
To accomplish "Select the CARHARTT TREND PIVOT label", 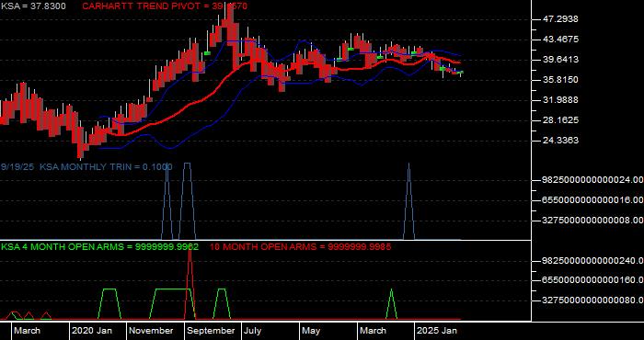I will coord(165,6).
